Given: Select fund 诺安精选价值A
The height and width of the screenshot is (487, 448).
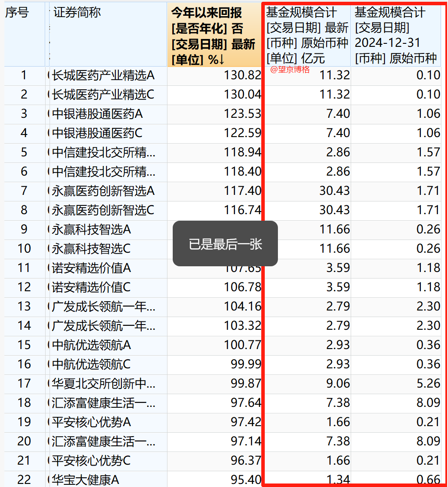Looking at the screenshot, I should 92,268.
